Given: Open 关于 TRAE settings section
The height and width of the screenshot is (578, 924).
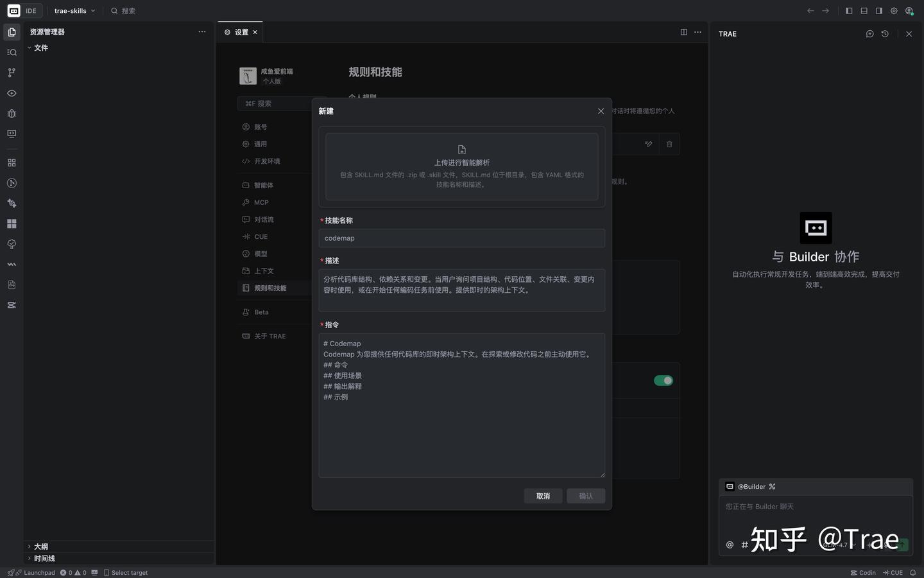Looking at the screenshot, I should (x=269, y=337).
